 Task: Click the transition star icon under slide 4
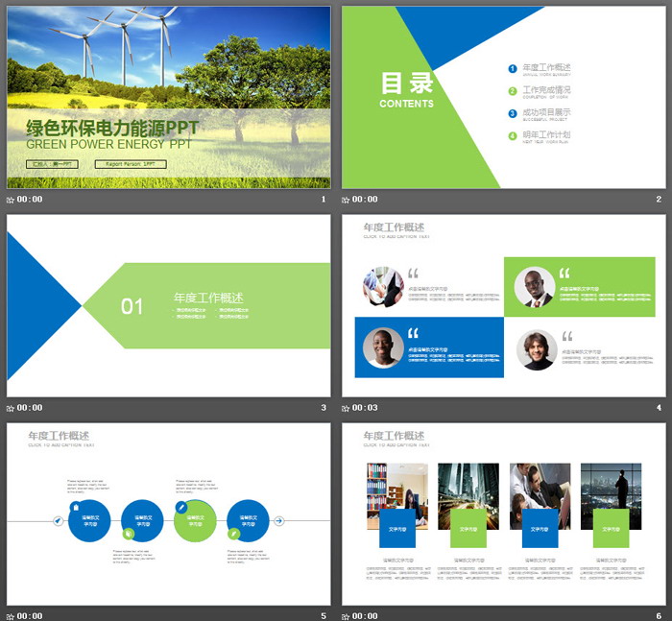(346, 408)
